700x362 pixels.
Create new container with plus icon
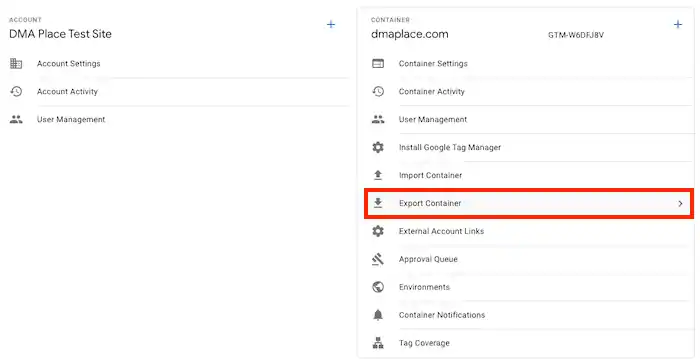(x=678, y=25)
